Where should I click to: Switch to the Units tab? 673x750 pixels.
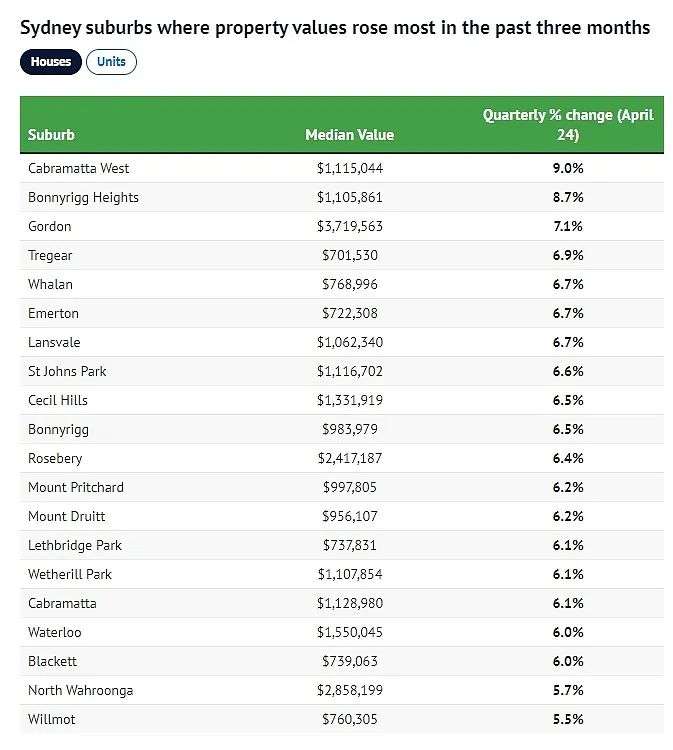click(x=111, y=62)
